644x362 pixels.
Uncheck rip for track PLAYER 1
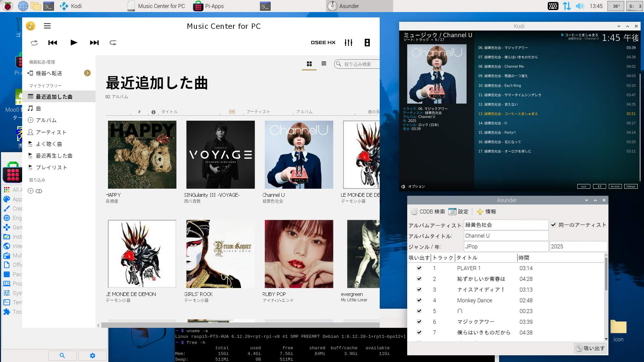pos(419,268)
